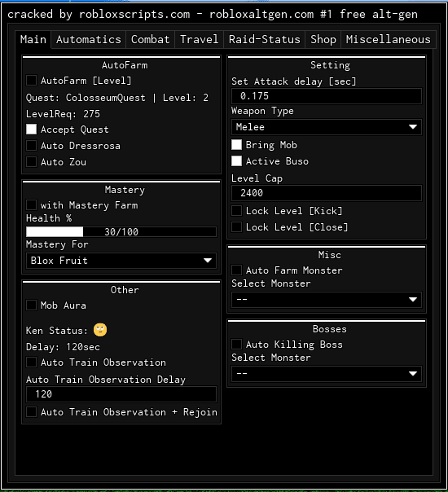Expand the Mastery For Blox Fruit dropdown
The image size is (448, 492).
click(x=121, y=261)
